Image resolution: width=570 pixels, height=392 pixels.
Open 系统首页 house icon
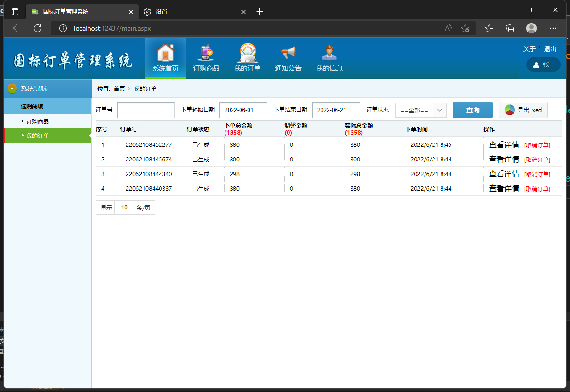click(165, 53)
